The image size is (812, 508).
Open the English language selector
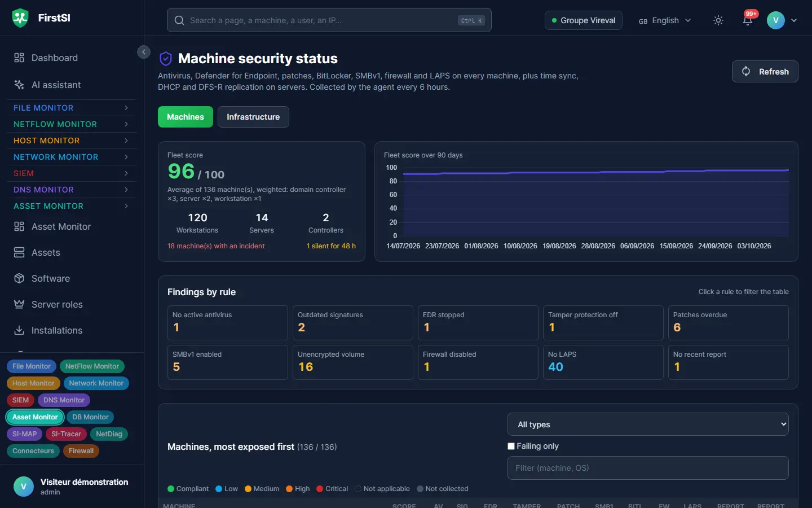click(x=665, y=20)
